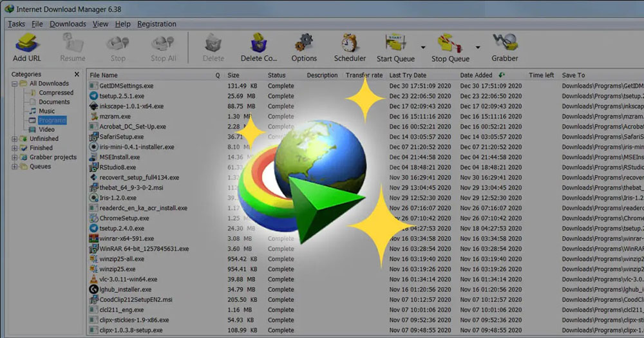
Task: Click the inkscape-1.0.1-x64.exe file icon
Action: [x=93, y=106]
